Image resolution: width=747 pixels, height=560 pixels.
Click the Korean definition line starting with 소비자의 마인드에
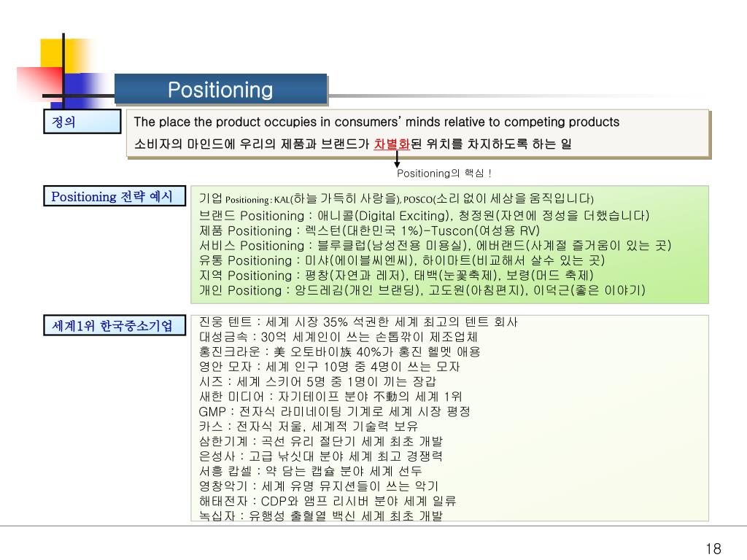click(352, 144)
